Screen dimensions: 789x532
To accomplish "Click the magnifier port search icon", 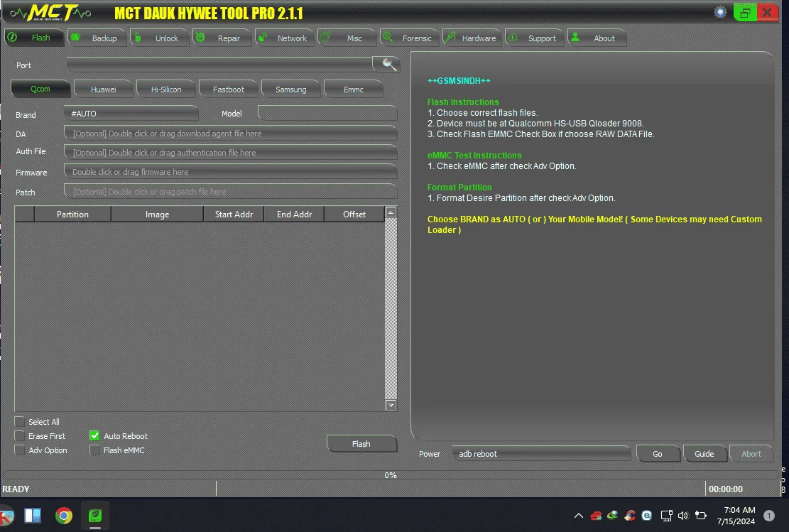I will pyautogui.click(x=388, y=64).
